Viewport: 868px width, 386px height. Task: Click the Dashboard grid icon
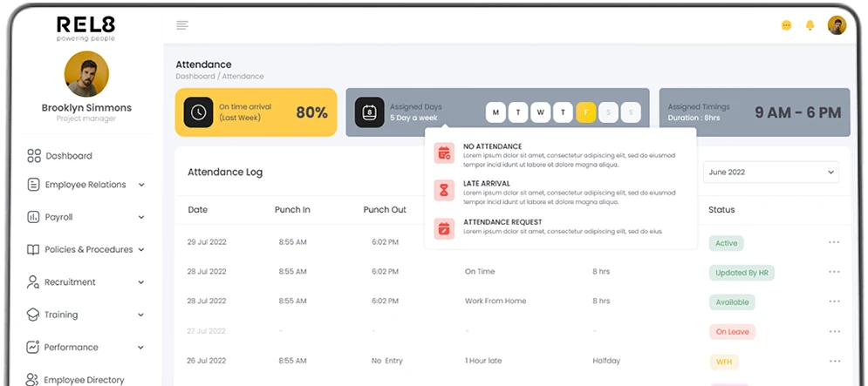click(34, 156)
